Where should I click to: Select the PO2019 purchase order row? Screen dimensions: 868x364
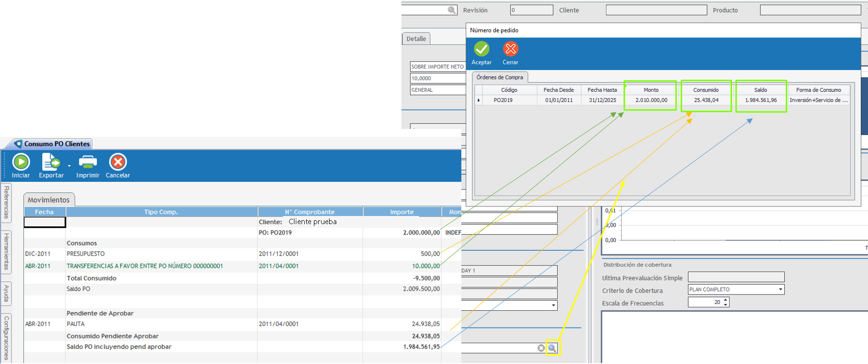[x=503, y=100]
